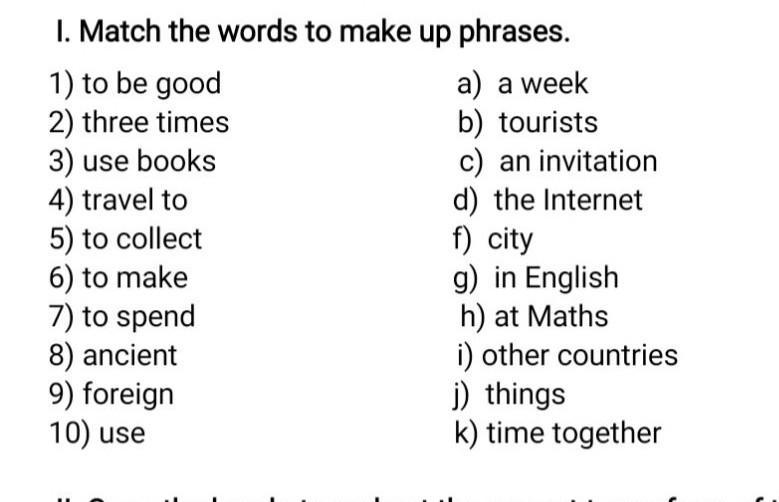Click on item 3 'use books'

pyautogui.click(x=133, y=161)
